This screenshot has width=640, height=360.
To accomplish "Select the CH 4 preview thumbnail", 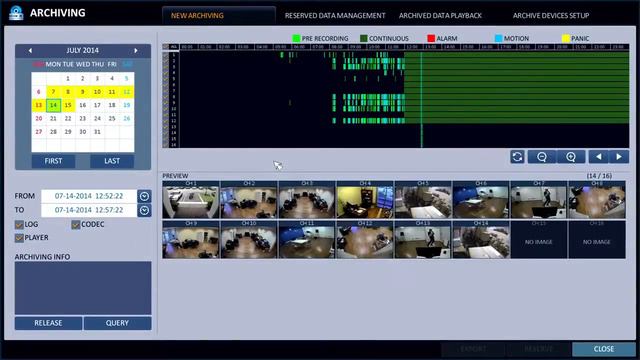I will 364,200.
